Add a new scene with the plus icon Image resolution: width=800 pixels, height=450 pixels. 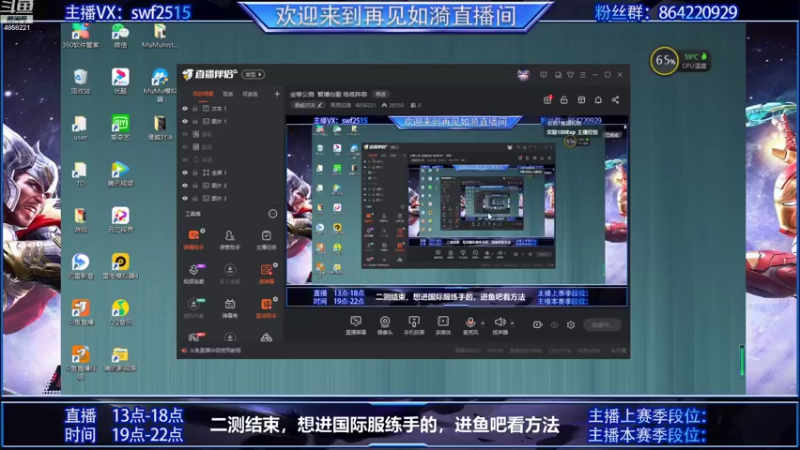[277, 94]
